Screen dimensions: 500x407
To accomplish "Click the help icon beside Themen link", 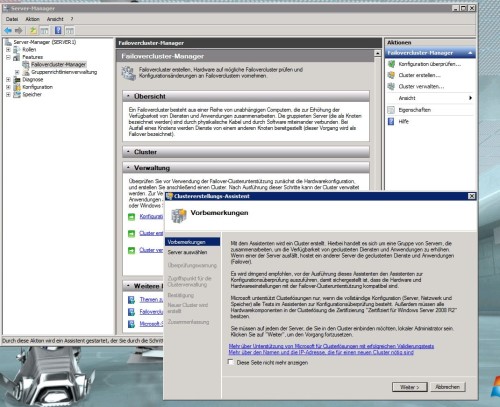I will click(132, 300).
